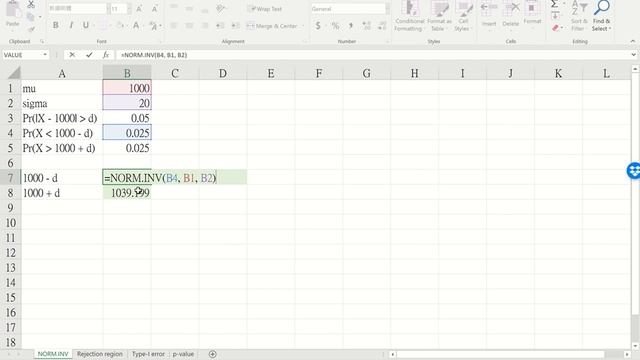Viewport: 640px width, 360px height.
Task: Toggle Underline formatting
Action: coord(86,25)
